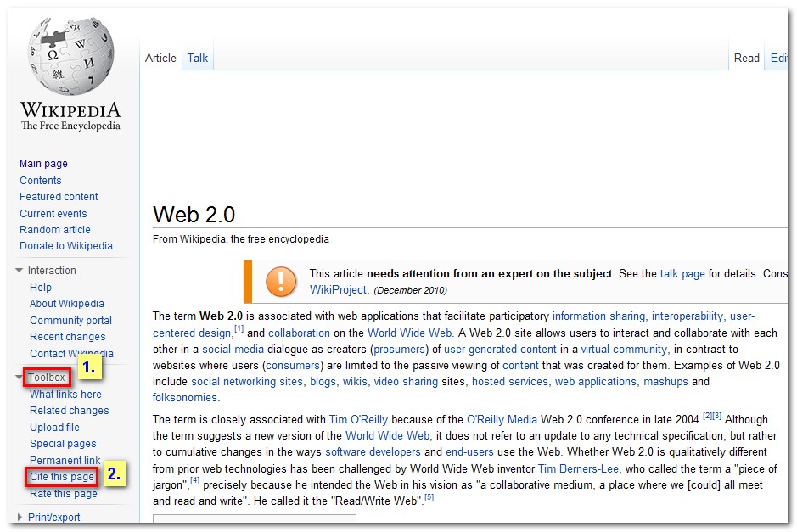Open the WikiProject link in notice
The width and height of the screenshot is (797, 532).
[x=338, y=290]
